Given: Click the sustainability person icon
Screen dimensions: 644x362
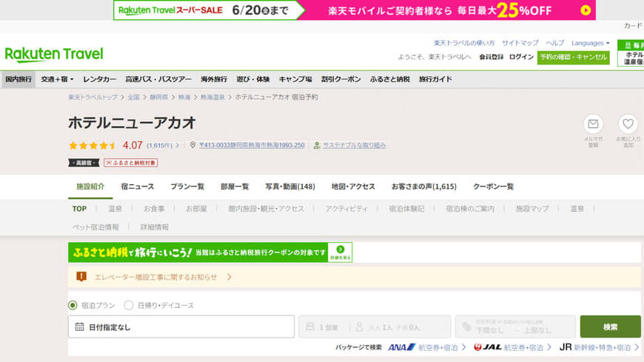Looking at the screenshot, I should pos(317,145).
